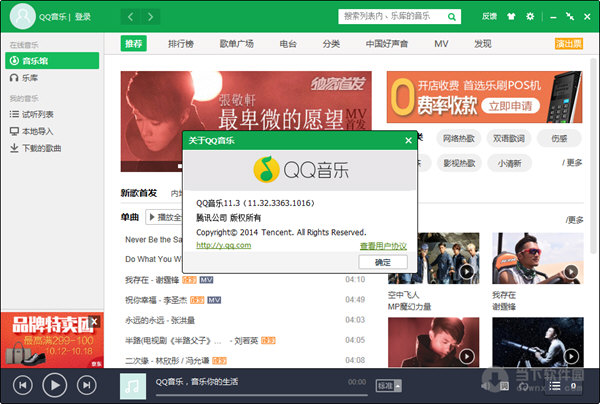Open the play queue list icon

click(555, 386)
